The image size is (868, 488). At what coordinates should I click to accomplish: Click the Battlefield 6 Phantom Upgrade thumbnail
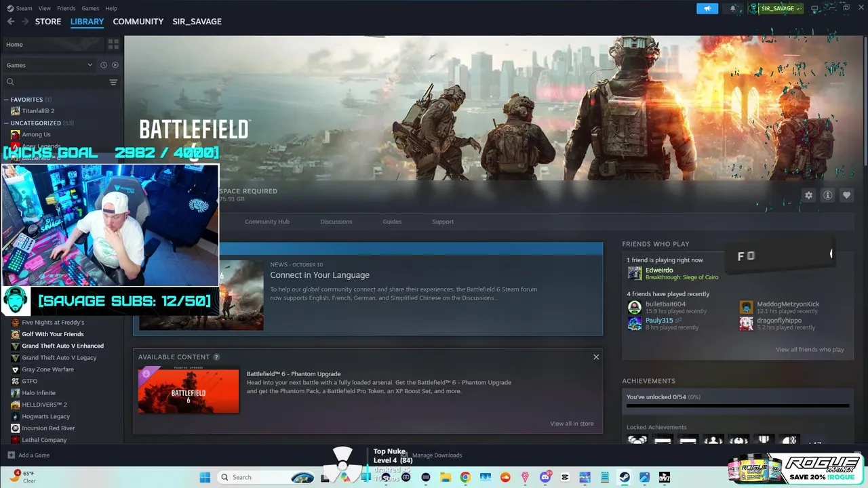click(189, 390)
